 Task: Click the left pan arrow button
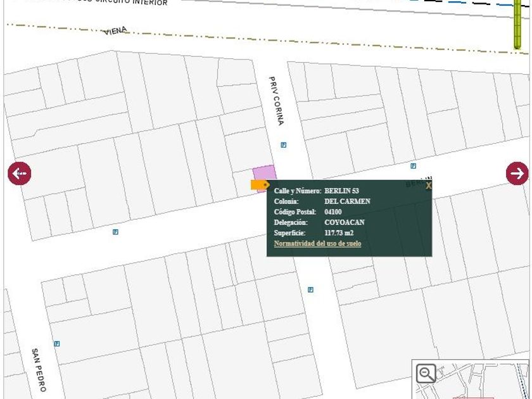coord(19,174)
